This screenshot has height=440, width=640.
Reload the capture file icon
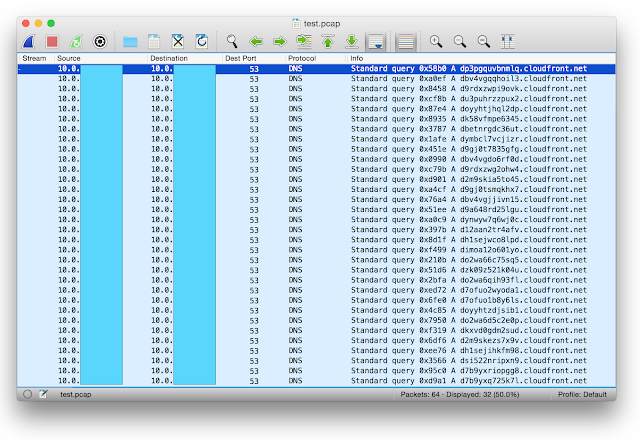[202, 41]
